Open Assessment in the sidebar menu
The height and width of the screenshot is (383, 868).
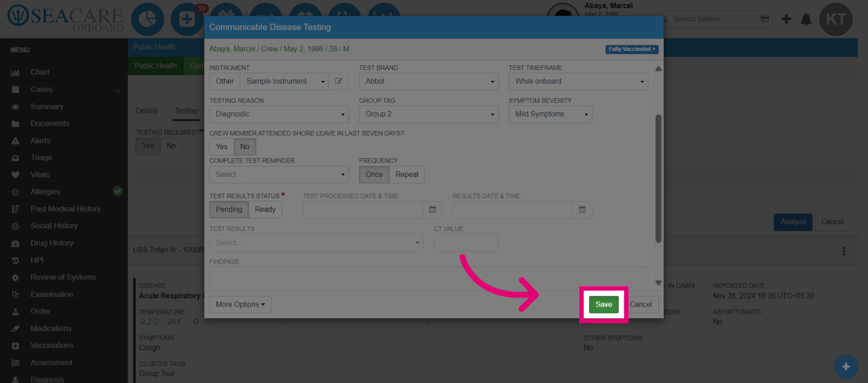pos(52,363)
